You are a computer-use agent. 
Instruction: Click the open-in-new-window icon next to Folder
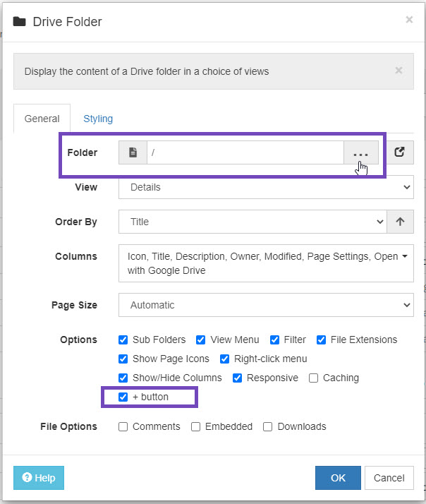tap(399, 152)
